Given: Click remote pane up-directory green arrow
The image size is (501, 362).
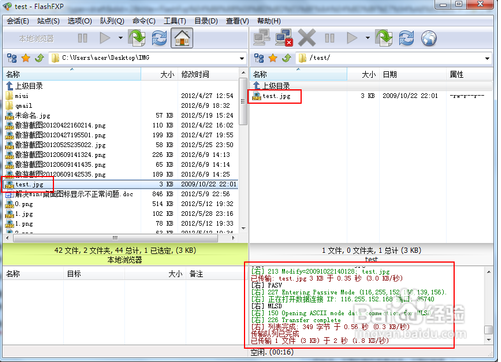Looking at the screenshot, I should click(286, 58).
